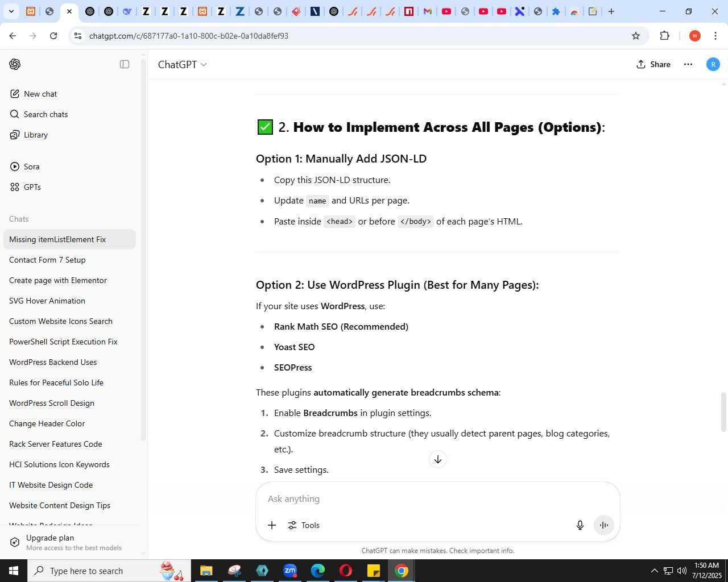Image resolution: width=728 pixels, height=582 pixels.
Task: Open the Chrome three-dot menu
Action: point(715,36)
